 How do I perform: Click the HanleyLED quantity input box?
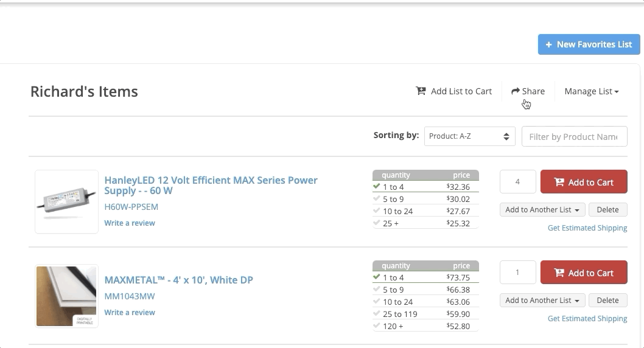(517, 182)
